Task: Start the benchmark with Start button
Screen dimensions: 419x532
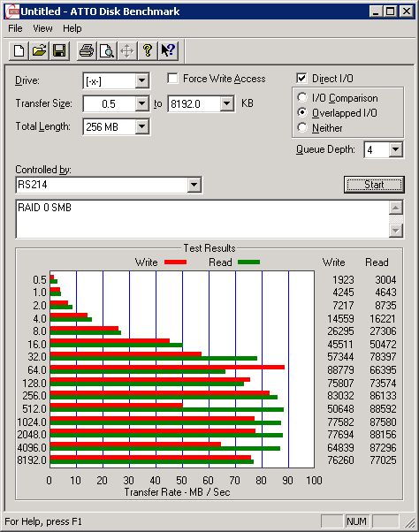Action: coord(374,185)
